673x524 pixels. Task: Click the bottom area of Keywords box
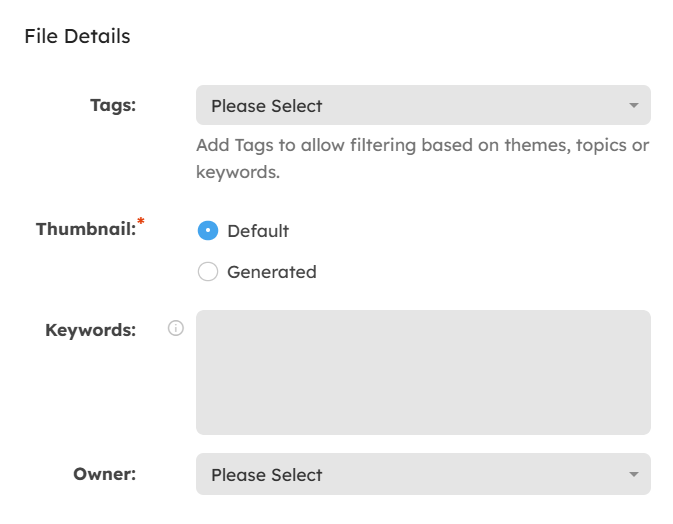[x=423, y=420]
